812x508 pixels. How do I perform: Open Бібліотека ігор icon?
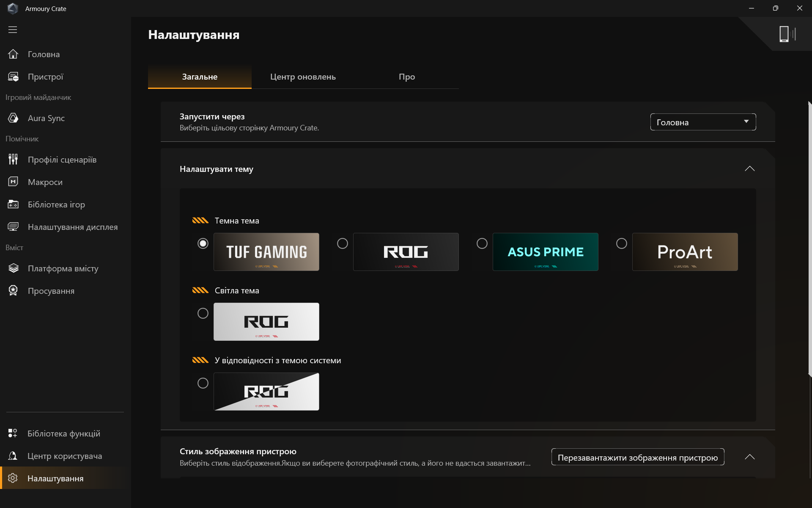[x=13, y=204]
